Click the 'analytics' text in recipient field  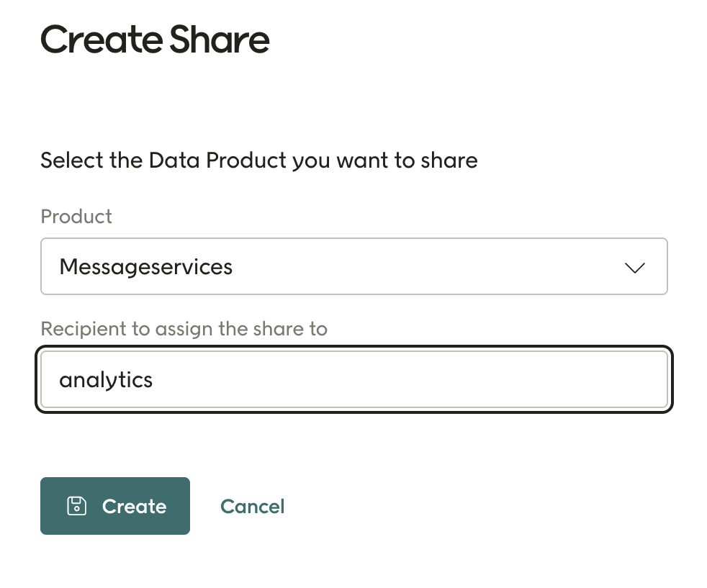(x=106, y=380)
